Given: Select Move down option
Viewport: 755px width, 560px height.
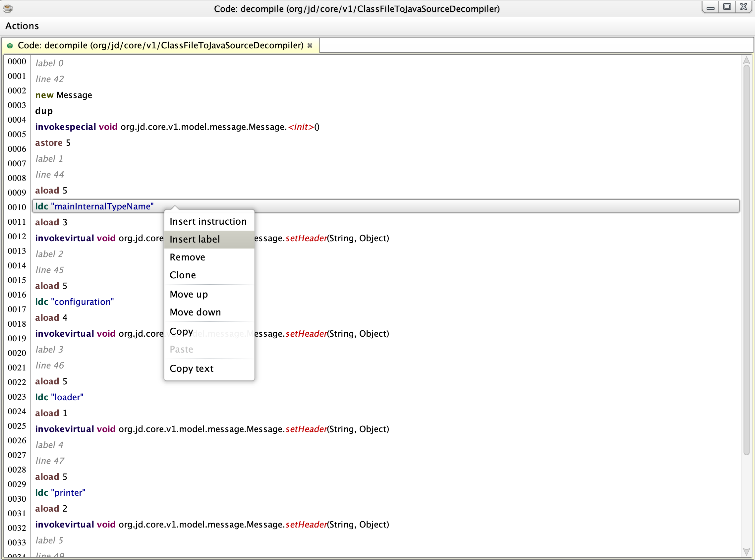Looking at the screenshot, I should [x=195, y=312].
